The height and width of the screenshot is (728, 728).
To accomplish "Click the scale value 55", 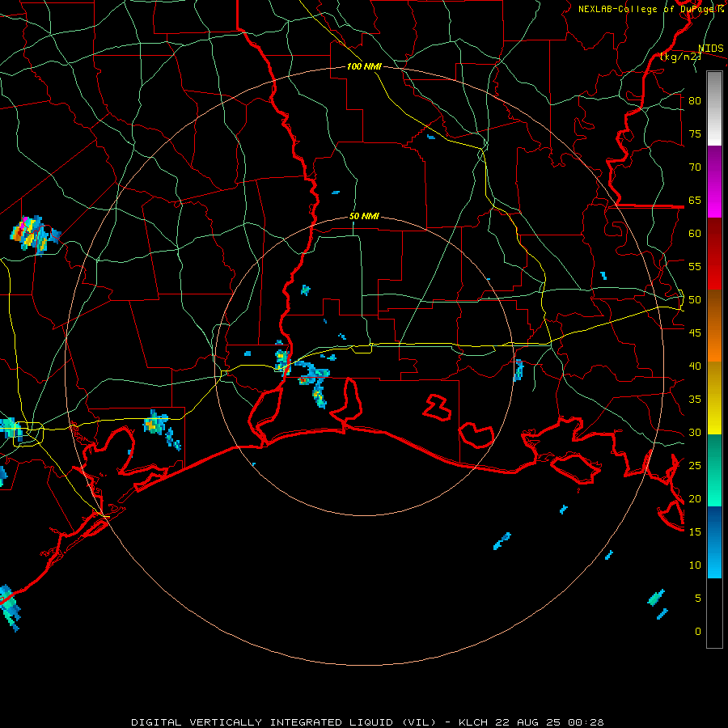I will point(695,266).
